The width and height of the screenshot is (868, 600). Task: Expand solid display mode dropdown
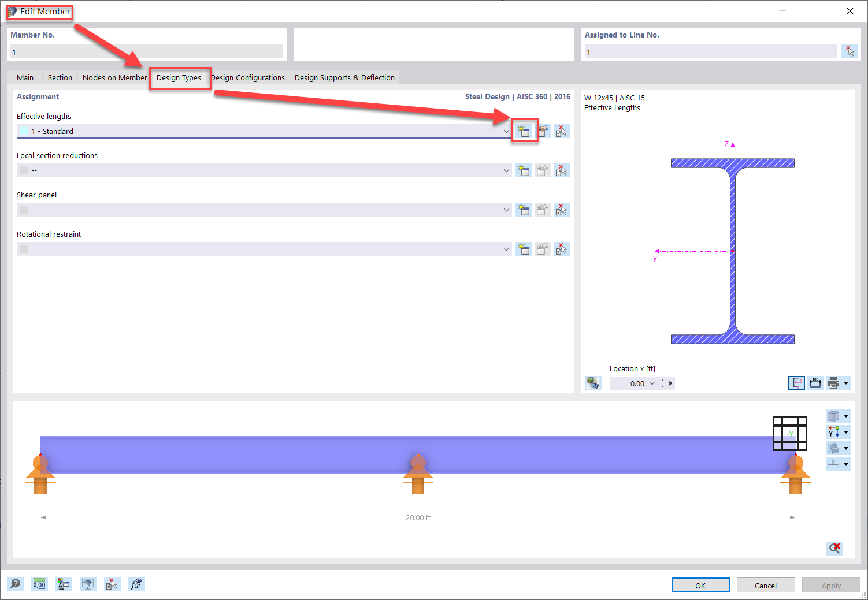846,448
